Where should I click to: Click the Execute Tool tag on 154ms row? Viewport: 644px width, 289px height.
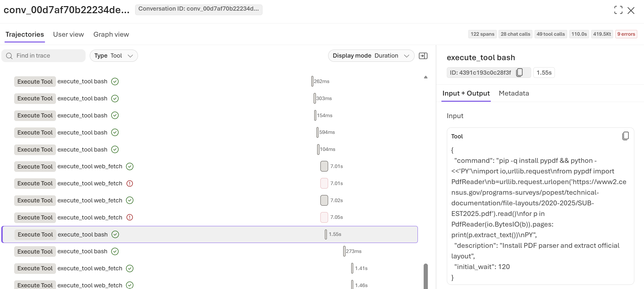click(x=35, y=116)
